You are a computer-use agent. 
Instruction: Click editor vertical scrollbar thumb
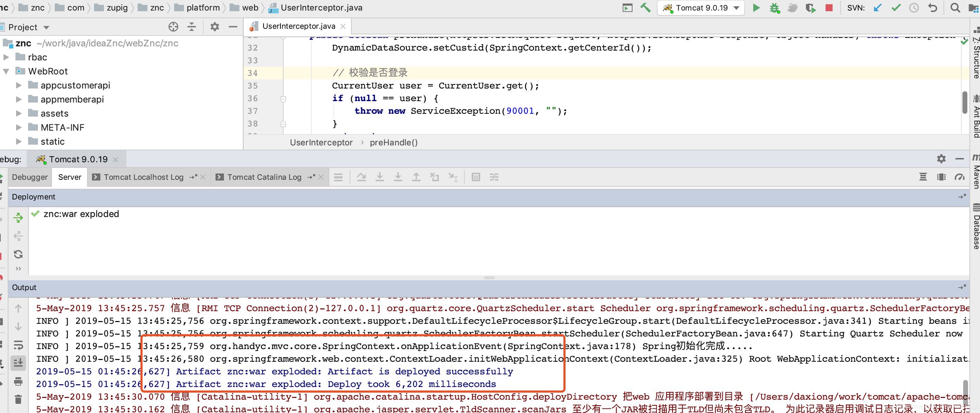[965, 103]
